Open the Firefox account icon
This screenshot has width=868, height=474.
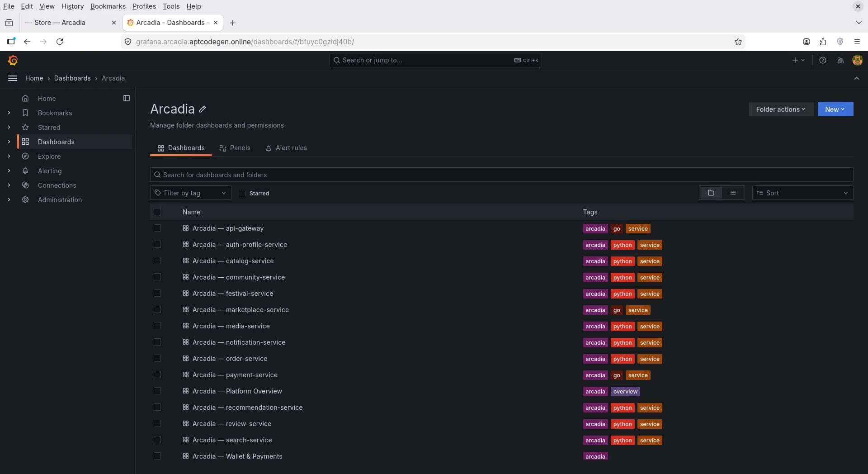[x=806, y=42]
